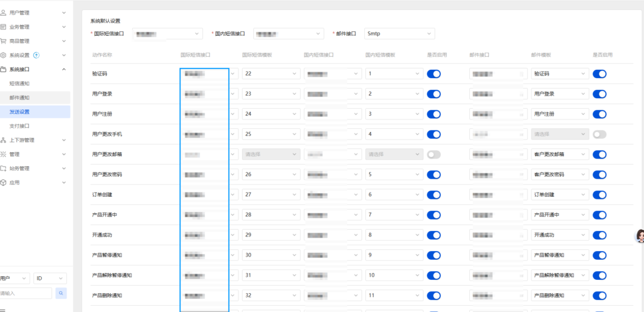Image resolution: width=644 pixels, height=312 pixels.
Task: Open the assistant avatar at right edge
Action: tap(640, 236)
